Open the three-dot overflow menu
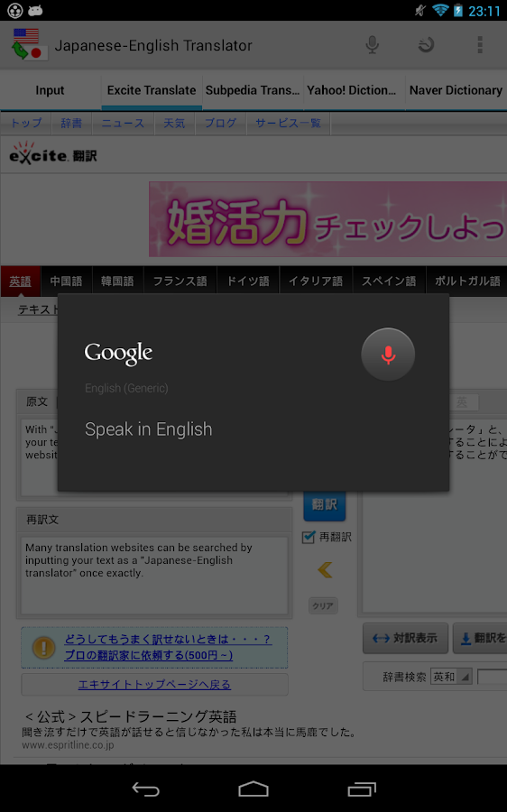 point(480,45)
